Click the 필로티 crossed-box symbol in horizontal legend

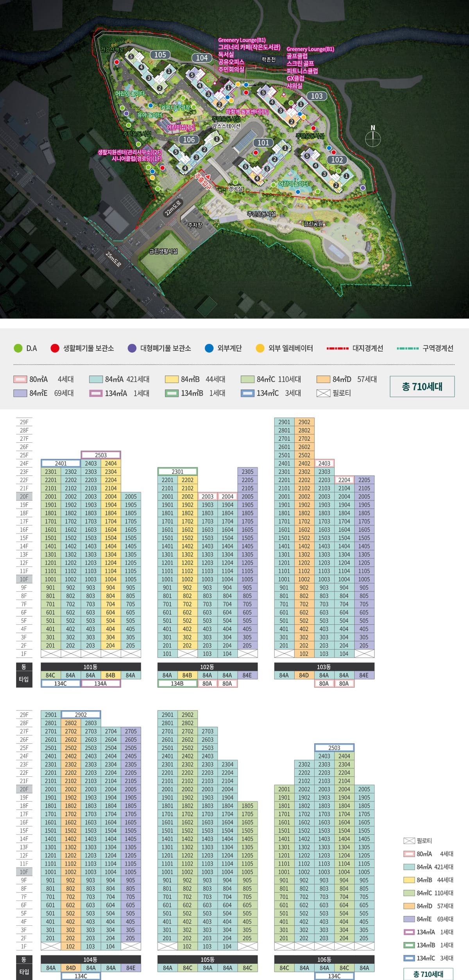click(323, 393)
